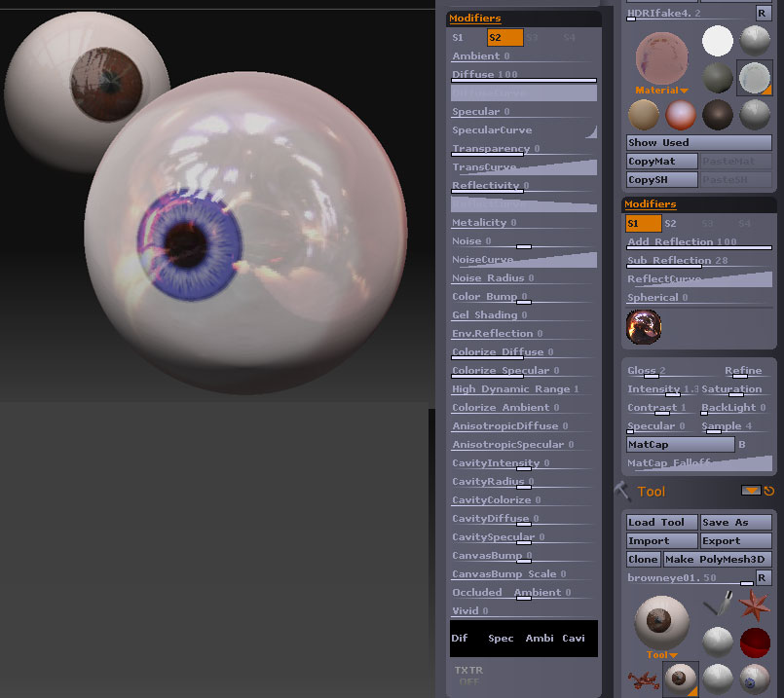Open the MatCap reflection texture thumbnail

[x=644, y=327]
